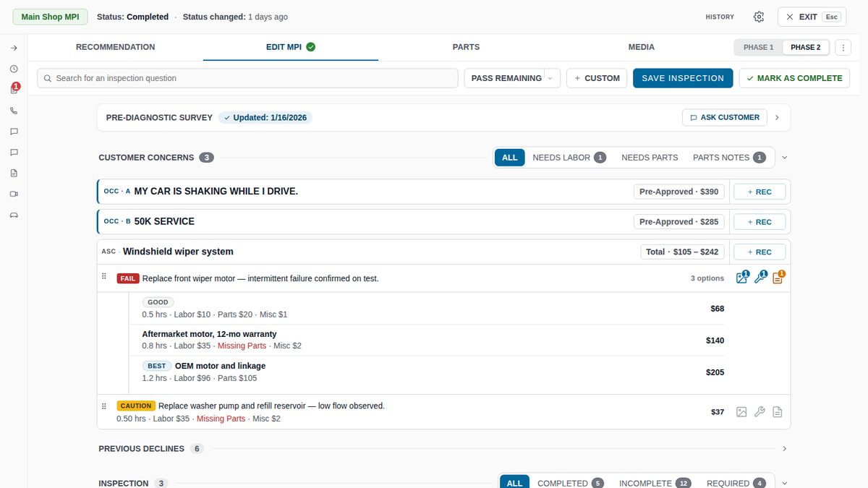868x488 pixels.
Task: Select ALL filter in Customer Concerns
Action: click(510, 158)
